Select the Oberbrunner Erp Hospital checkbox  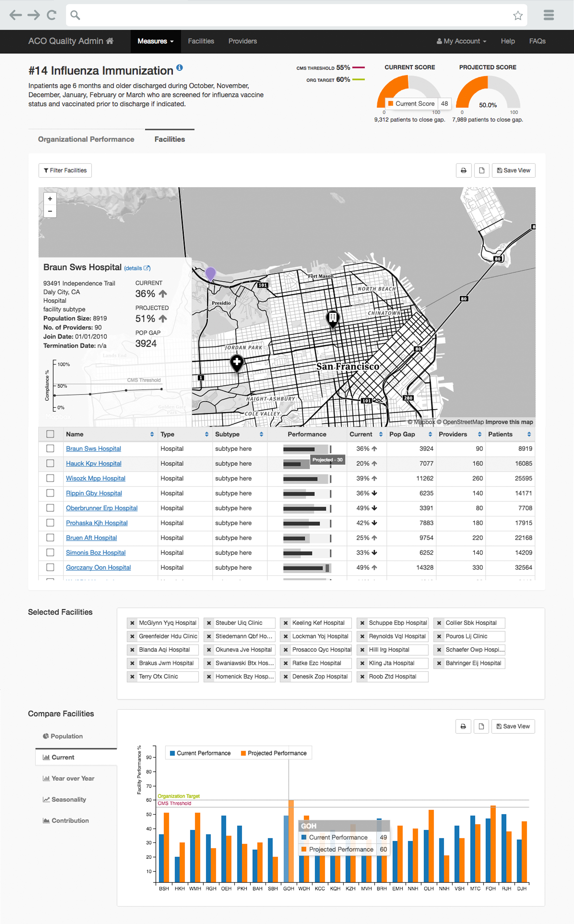50,508
